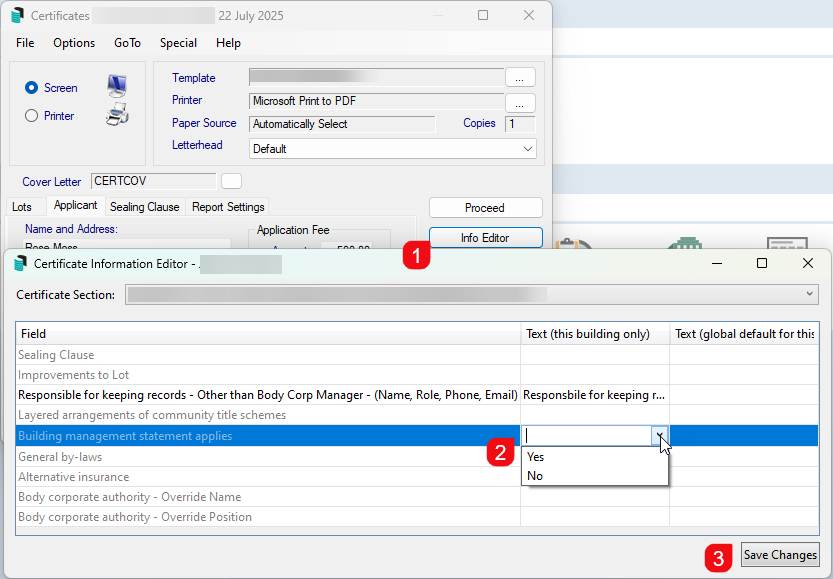Click the Building management statement text input
The height and width of the screenshot is (579, 833).
[x=588, y=436]
